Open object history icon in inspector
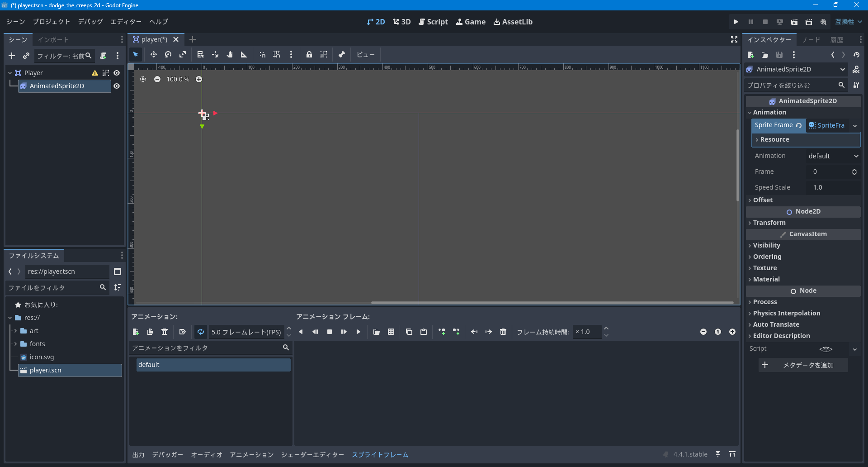This screenshot has width=868, height=467. (x=856, y=55)
